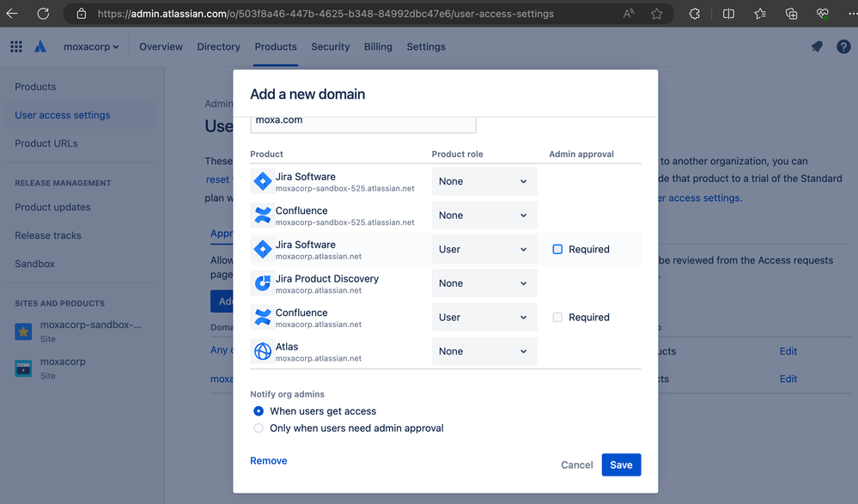The height and width of the screenshot is (504, 858).
Task: Click the 'Product role' column header
Action: point(457,154)
